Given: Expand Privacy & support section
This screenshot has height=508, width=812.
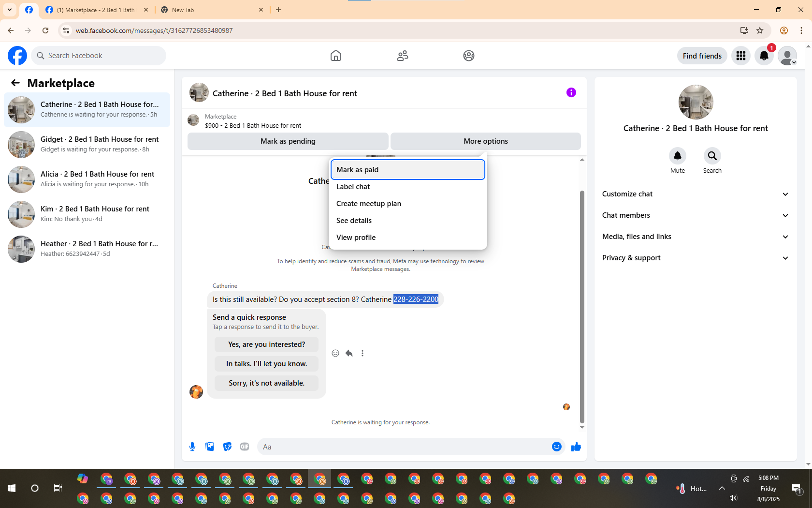Looking at the screenshot, I should 696,258.
